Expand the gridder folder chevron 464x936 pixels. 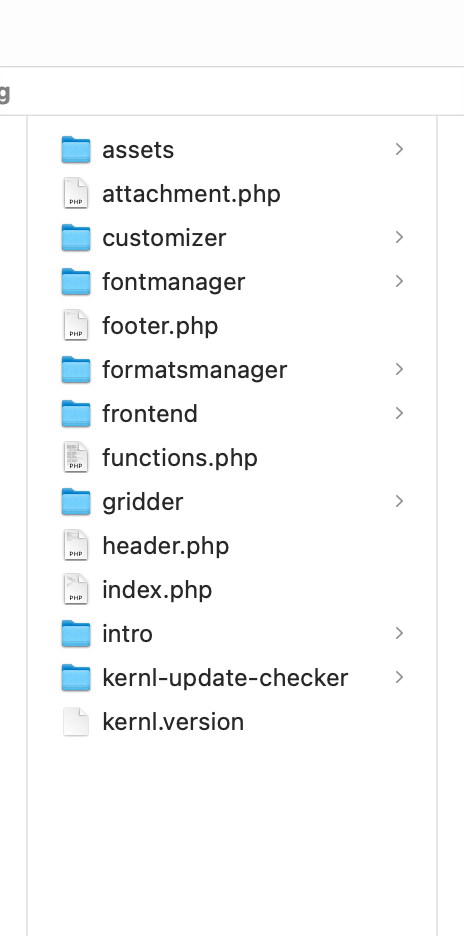click(400, 501)
